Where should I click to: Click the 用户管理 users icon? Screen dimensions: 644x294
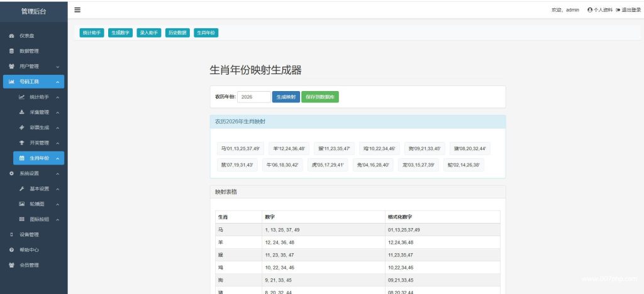(x=11, y=67)
